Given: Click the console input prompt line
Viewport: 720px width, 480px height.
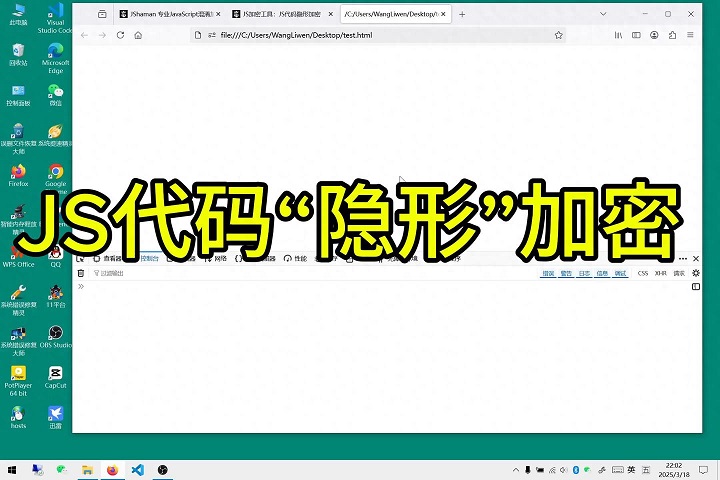Looking at the screenshot, I should 383,287.
